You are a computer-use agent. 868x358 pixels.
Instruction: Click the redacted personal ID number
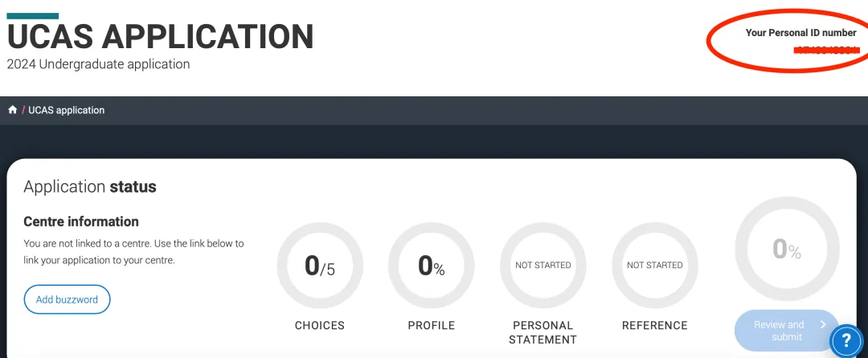click(826, 51)
